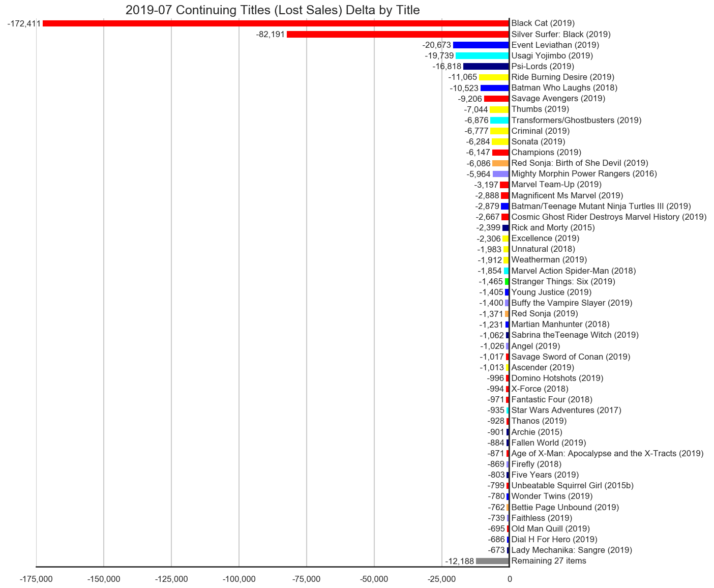Click the red Savage Avengers bar
This screenshot has height=588, width=714.
click(x=496, y=99)
